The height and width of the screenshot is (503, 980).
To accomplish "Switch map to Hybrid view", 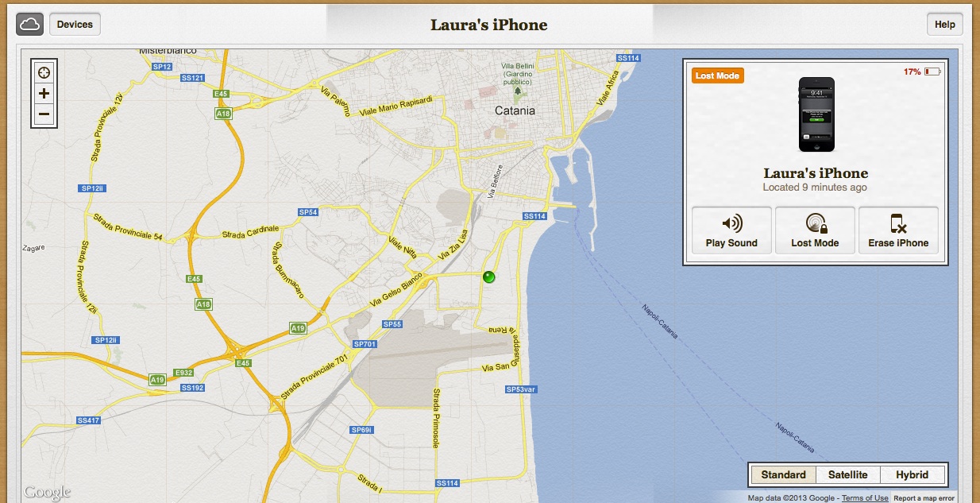I will (x=912, y=475).
